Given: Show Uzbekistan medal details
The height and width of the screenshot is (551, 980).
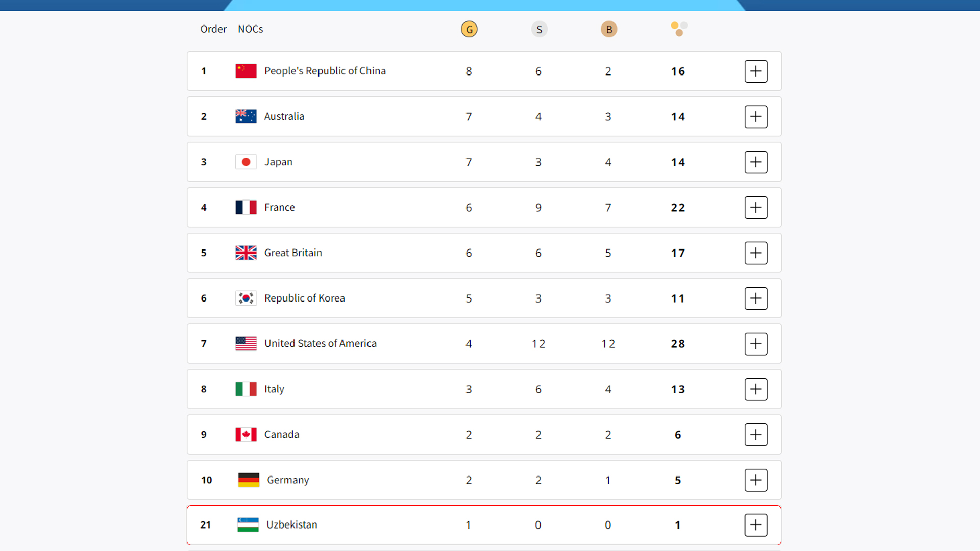Looking at the screenshot, I should pyautogui.click(x=756, y=525).
